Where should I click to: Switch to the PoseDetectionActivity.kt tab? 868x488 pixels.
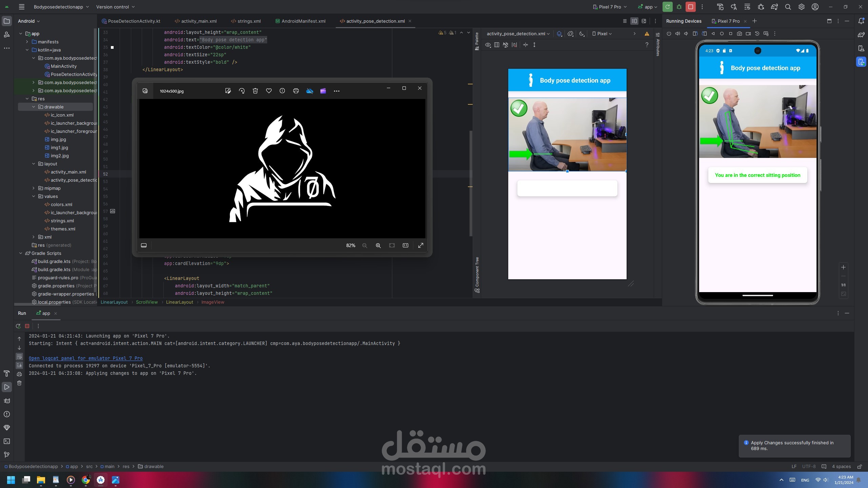coord(134,21)
